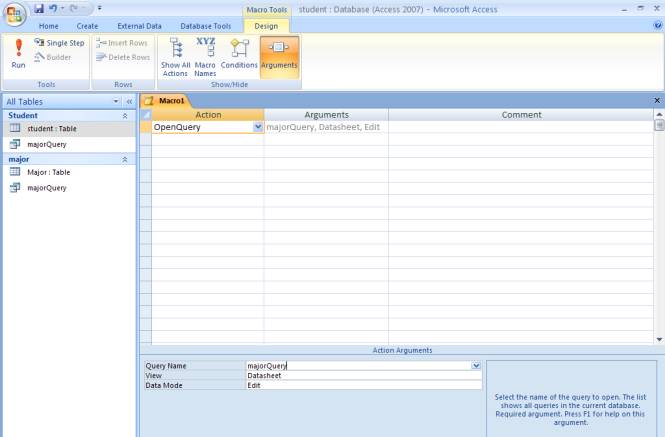Click the Data Mode label
The image size is (665, 437).
tap(164, 385)
